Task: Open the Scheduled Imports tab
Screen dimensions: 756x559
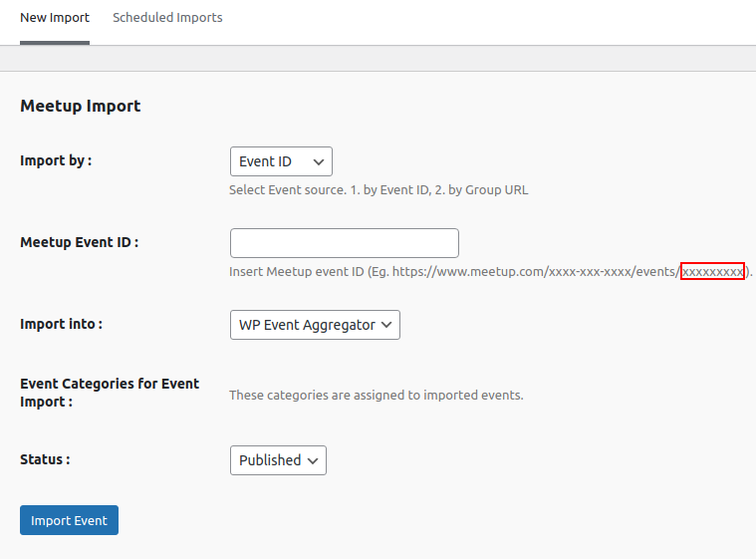Action: pos(167,18)
